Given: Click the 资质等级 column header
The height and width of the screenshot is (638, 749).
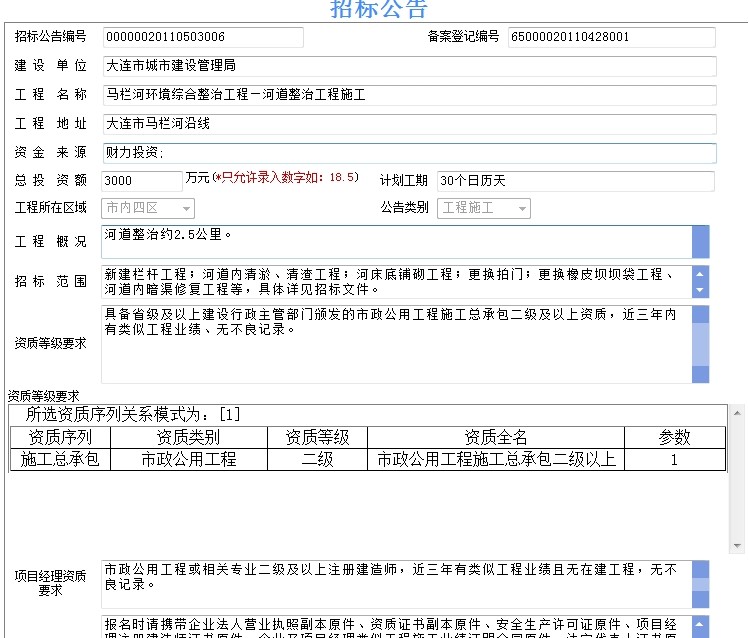Looking at the screenshot, I should click(317, 437).
